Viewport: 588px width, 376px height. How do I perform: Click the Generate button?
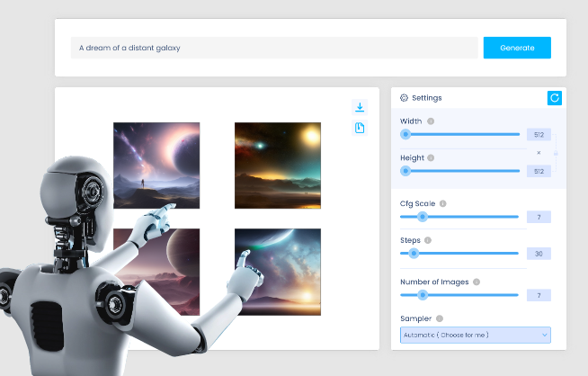click(517, 48)
